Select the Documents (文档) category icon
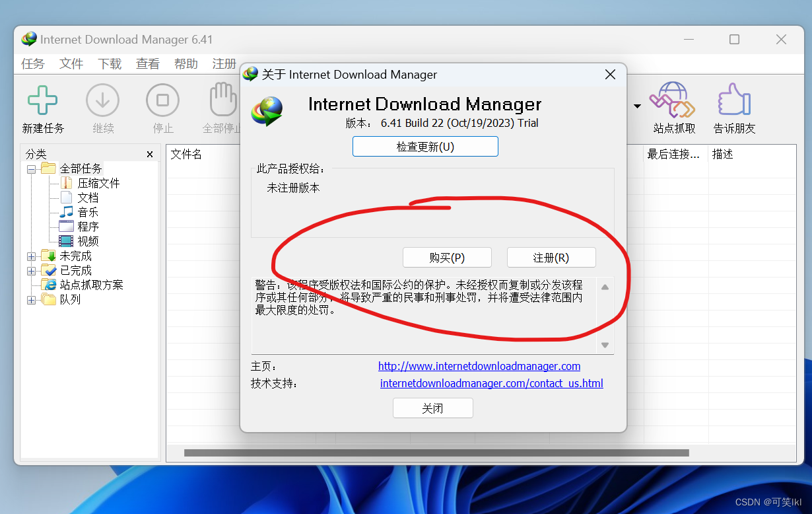 click(x=66, y=198)
